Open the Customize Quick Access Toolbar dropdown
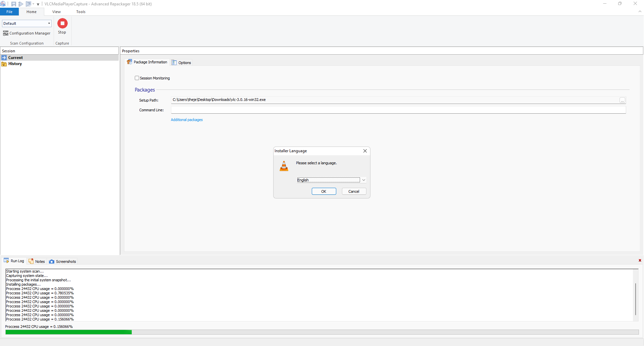Image resolution: width=644 pixels, height=346 pixels. pos(38,4)
